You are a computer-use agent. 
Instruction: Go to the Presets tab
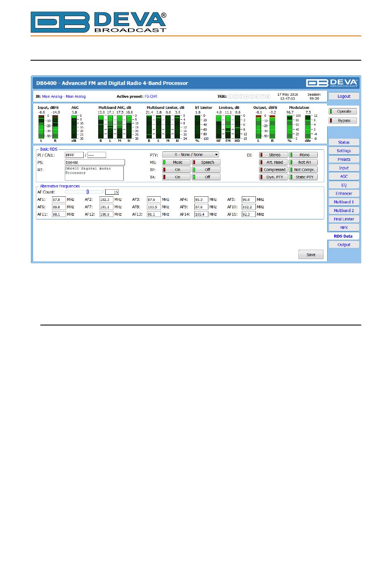pyautogui.click(x=344, y=159)
